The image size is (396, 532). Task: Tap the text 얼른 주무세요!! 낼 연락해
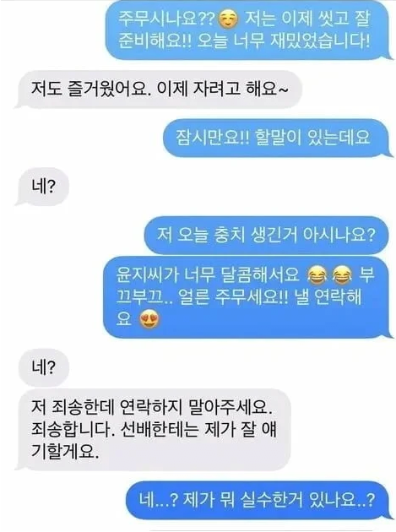269,297
